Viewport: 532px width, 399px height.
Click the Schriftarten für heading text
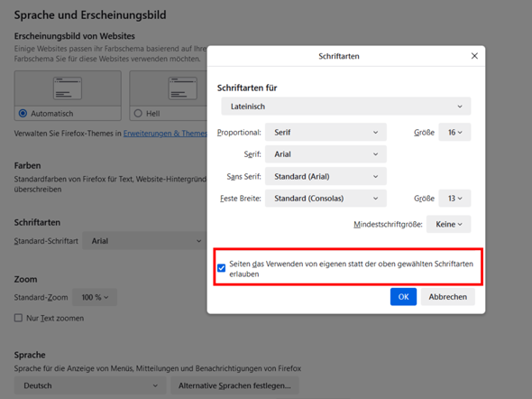click(247, 88)
